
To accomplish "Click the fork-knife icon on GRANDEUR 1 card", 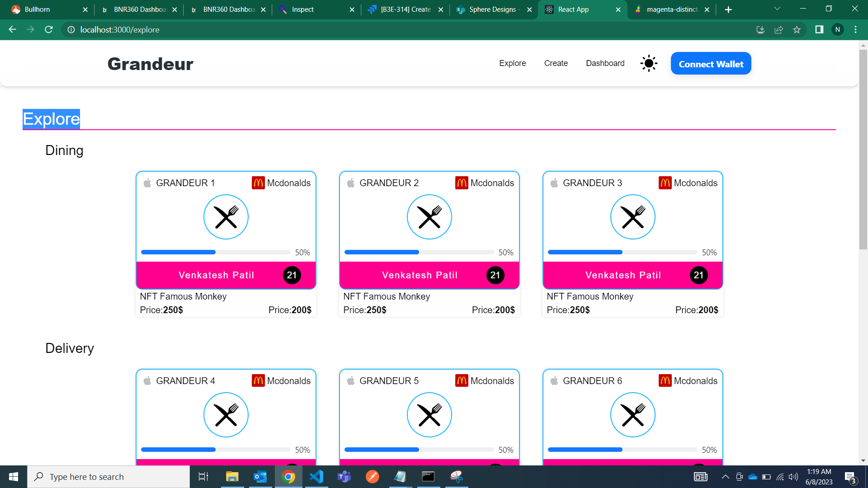I will 226,217.
